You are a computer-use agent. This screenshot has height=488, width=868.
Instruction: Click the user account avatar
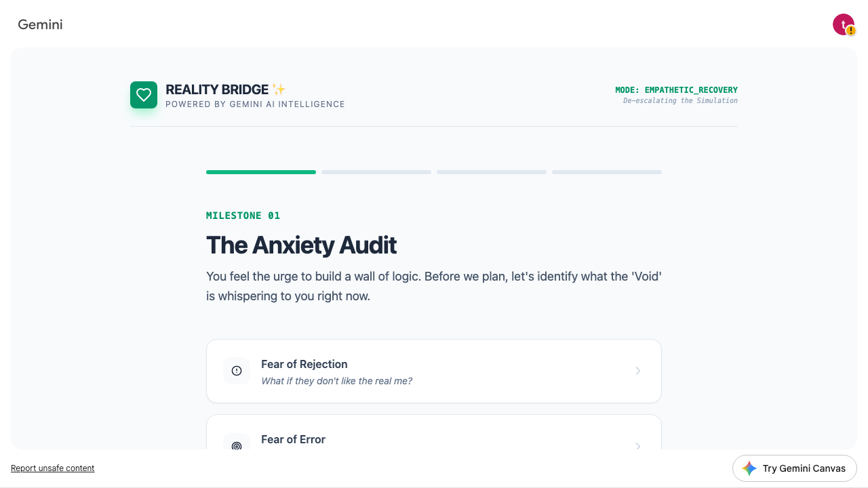coord(842,24)
